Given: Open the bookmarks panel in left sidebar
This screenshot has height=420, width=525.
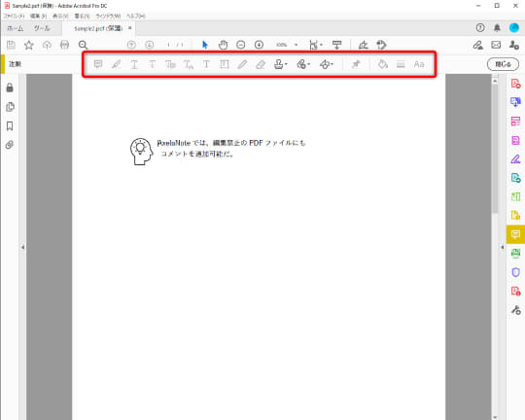Looking at the screenshot, I should [x=10, y=126].
